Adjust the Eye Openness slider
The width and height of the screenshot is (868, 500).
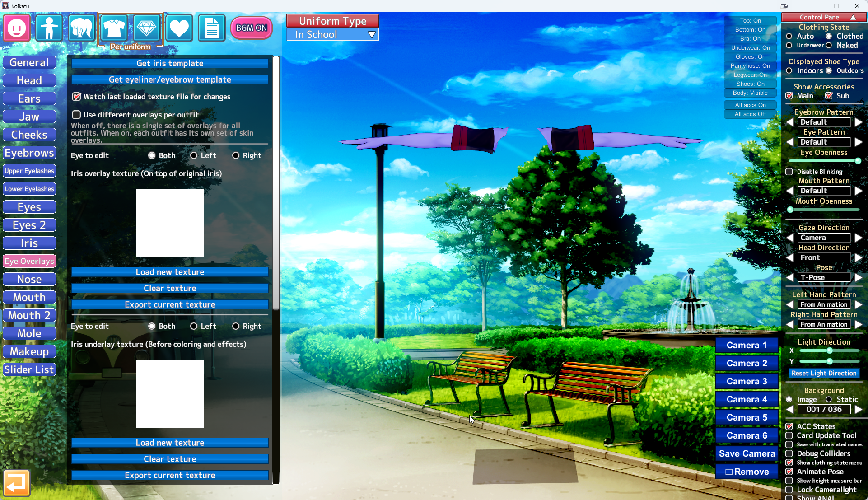coord(857,161)
